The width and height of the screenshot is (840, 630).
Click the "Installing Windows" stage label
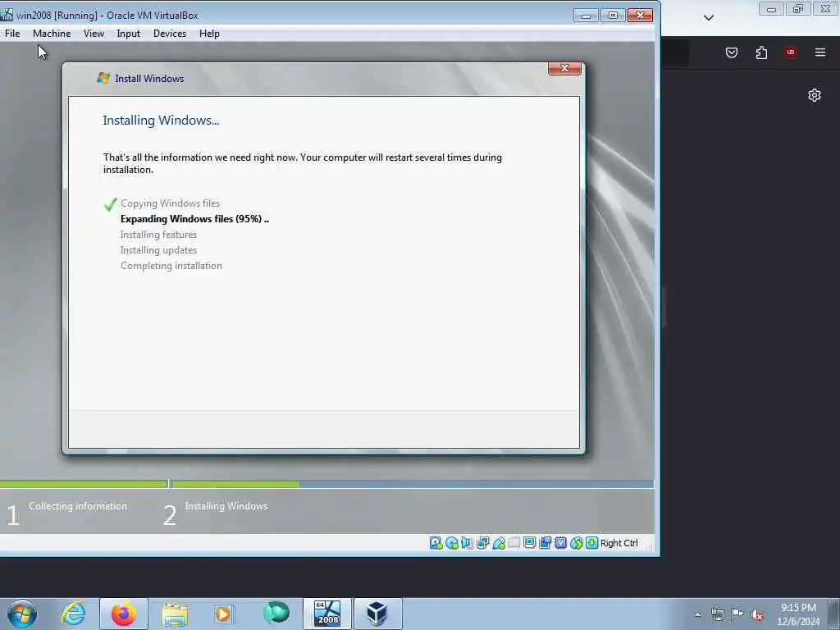click(x=226, y=505)
